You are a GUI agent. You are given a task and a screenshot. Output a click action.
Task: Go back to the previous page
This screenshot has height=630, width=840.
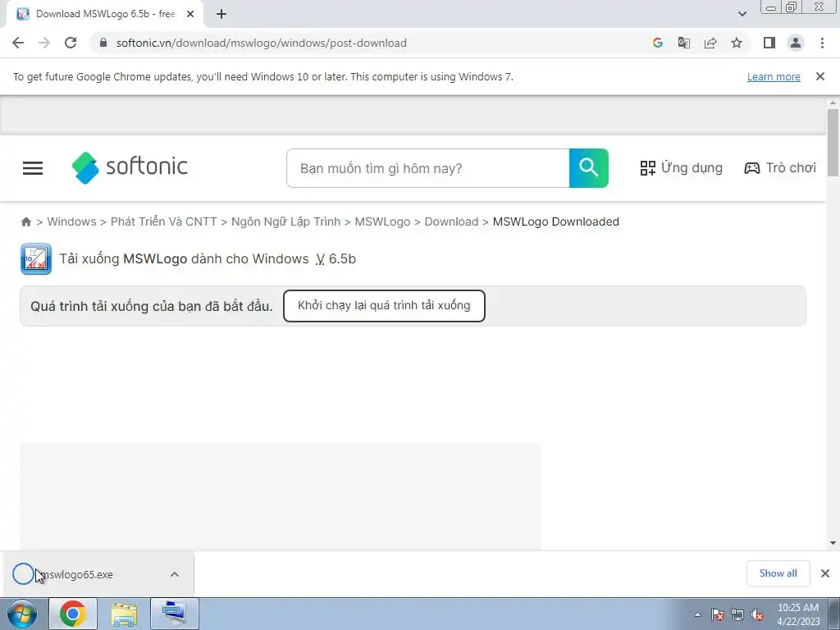(x=18, y=43)
